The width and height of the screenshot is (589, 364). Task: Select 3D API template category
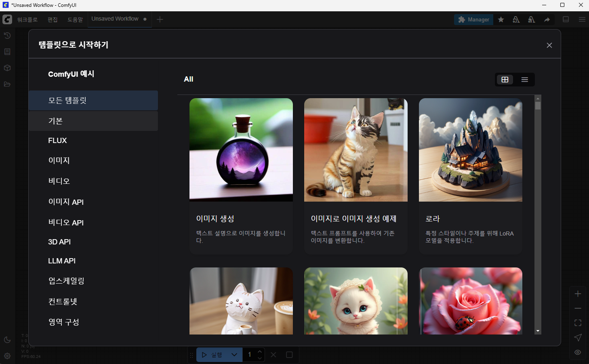click(93, 242)
